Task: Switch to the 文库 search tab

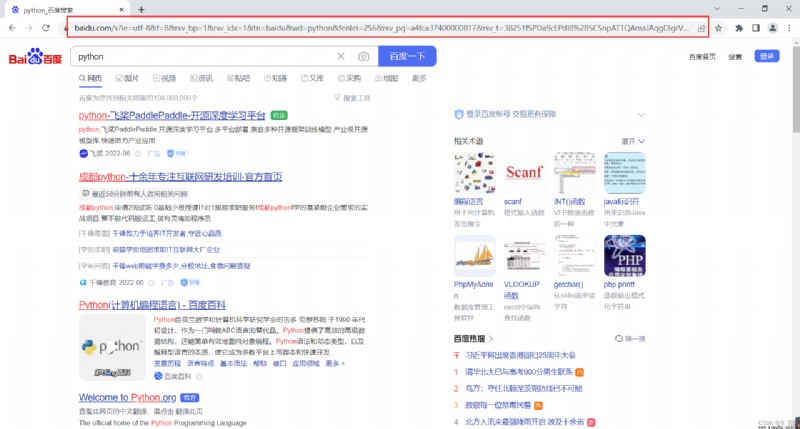Action: tap(312, 79)
